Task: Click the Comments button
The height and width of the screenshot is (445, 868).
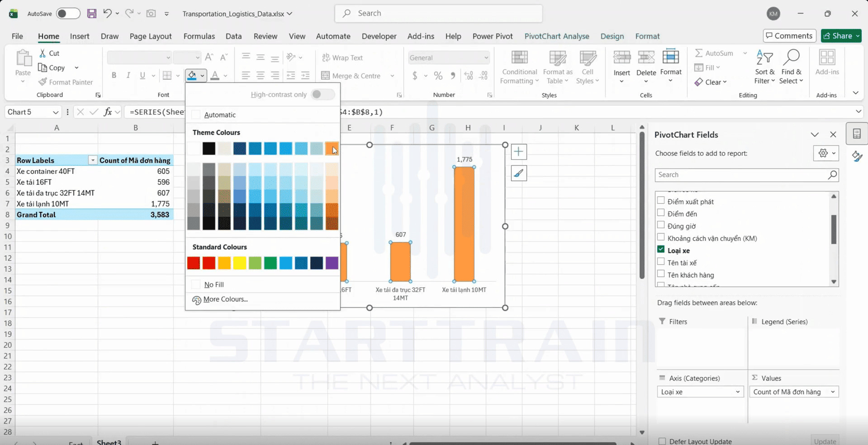Action: point(789,36)
